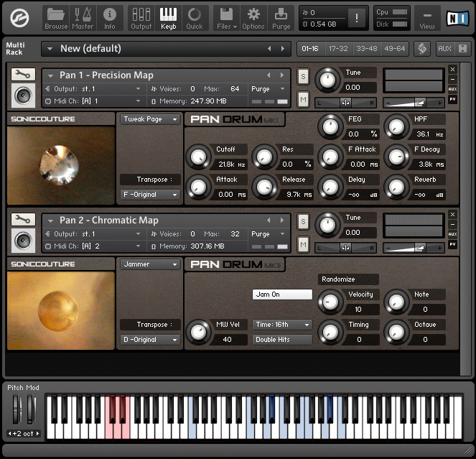Next instrument arrow for Pan 1
The width and height of the screenshot is (476, 459).
(x=282, y=75)
